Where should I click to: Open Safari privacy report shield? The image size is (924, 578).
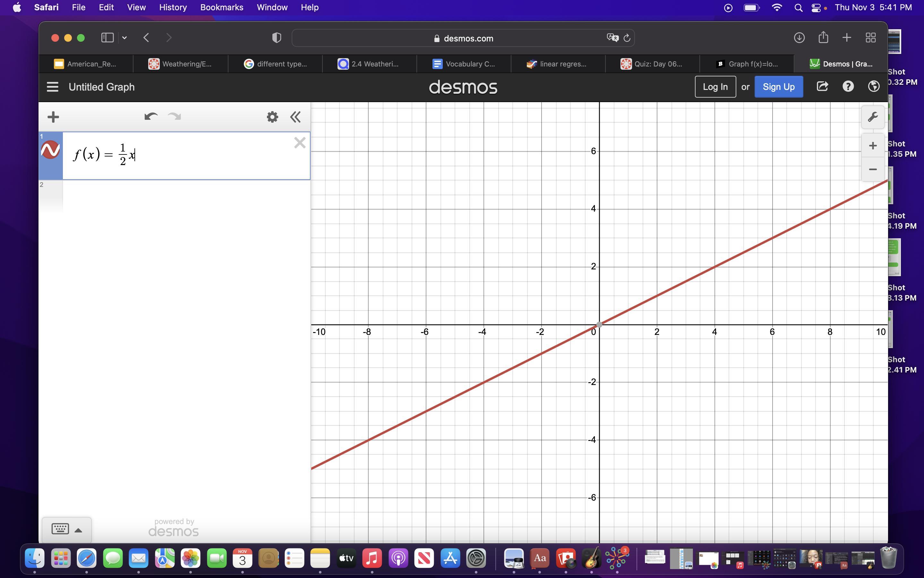[277, 38]
